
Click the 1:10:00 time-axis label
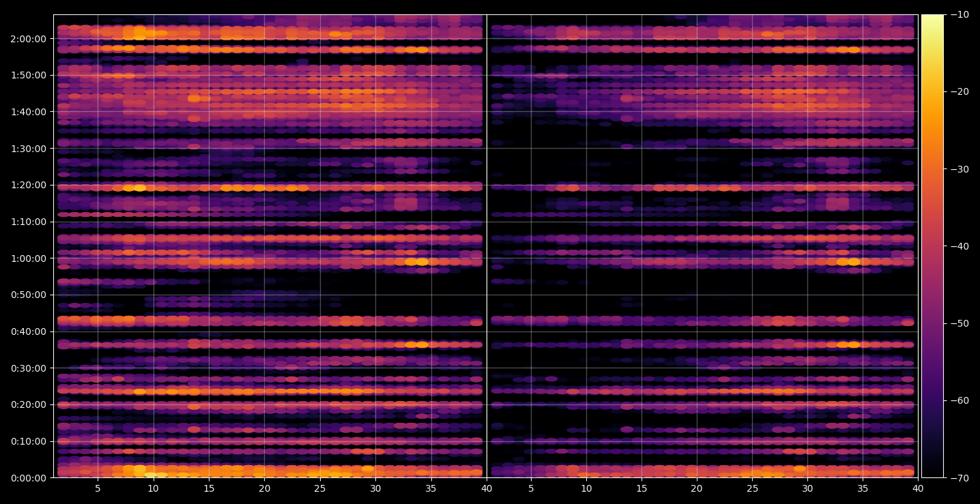(x=28, y=222)
